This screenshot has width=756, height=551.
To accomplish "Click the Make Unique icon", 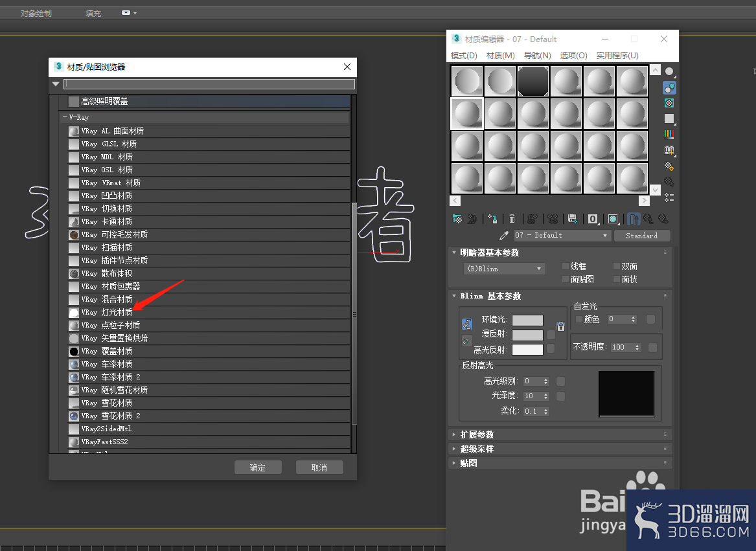I will tap(553, 219).
